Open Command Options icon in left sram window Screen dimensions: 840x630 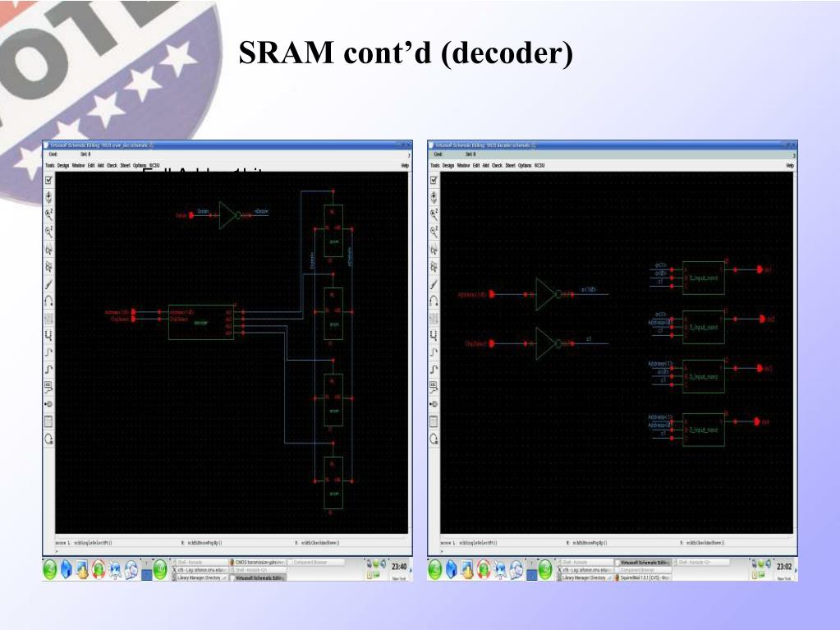tap(48, 421)
